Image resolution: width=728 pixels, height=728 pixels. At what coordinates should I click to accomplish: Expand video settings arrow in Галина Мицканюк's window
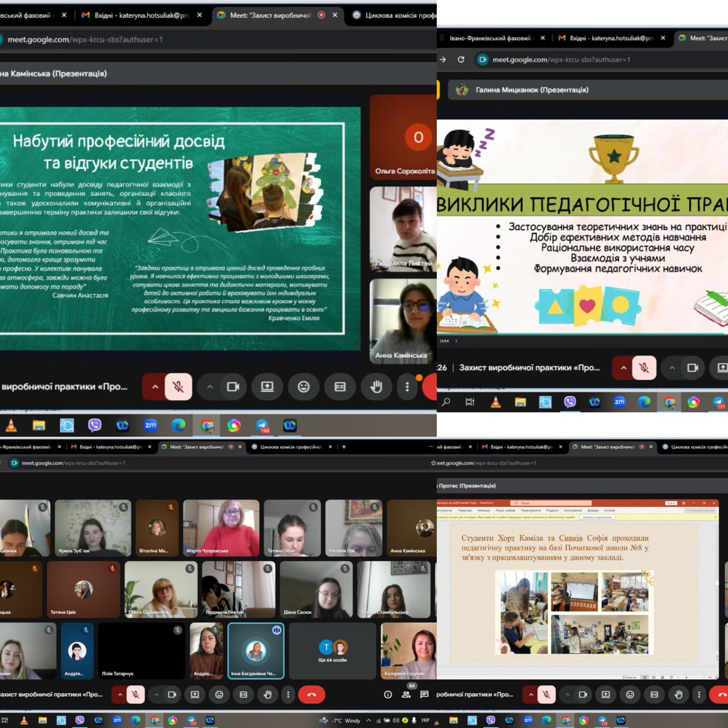pos(672,368)
